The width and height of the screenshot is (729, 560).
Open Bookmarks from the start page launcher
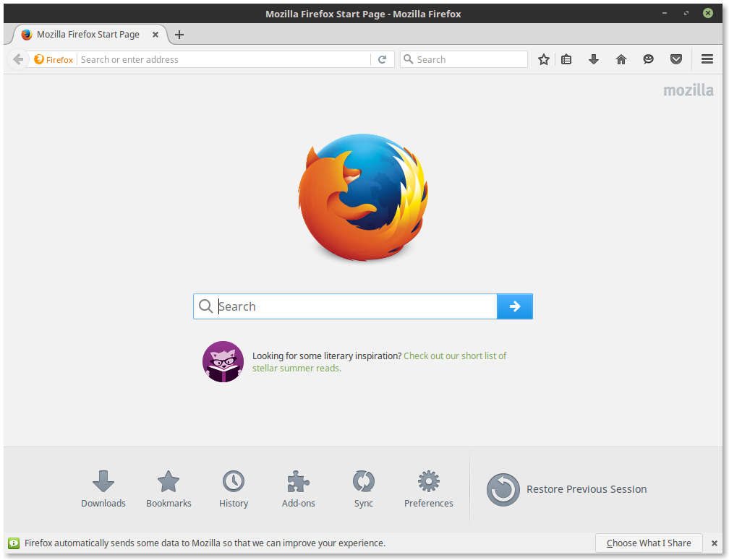169,489
